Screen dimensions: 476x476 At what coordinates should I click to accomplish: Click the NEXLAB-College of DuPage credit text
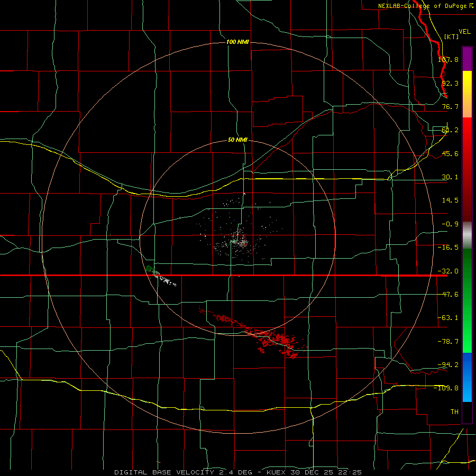click(x=426, y=6)
